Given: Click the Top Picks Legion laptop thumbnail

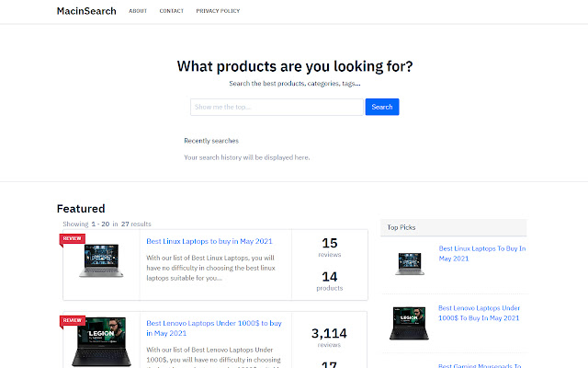Looking at the screenshot, I should (409, 323).
